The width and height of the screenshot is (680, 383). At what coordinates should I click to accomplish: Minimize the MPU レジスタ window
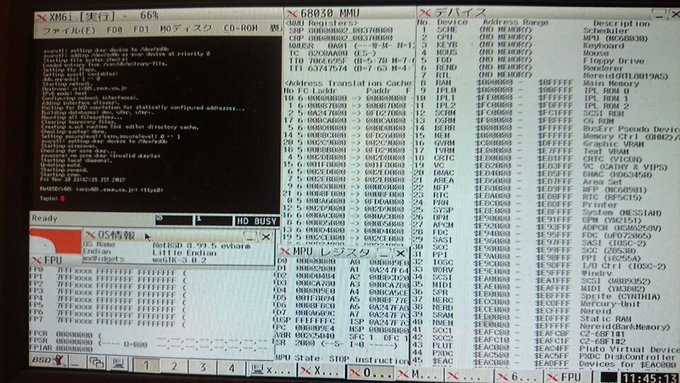coord(385,253)
